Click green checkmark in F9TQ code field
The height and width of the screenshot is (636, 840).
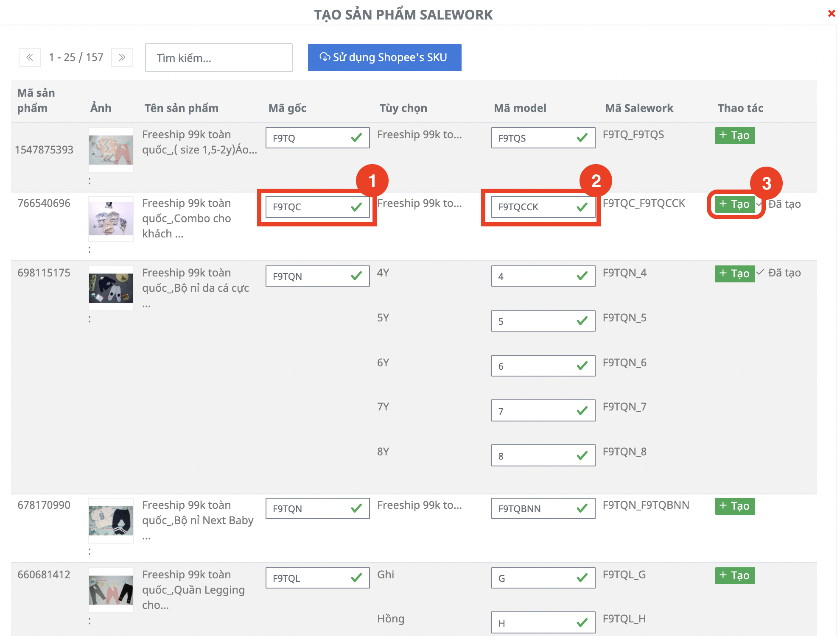click(x=356, y=138)
